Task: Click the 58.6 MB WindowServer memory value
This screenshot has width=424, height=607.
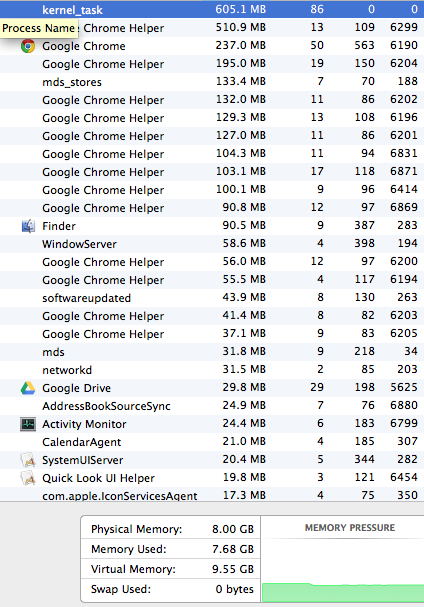Action: [244, 243]
